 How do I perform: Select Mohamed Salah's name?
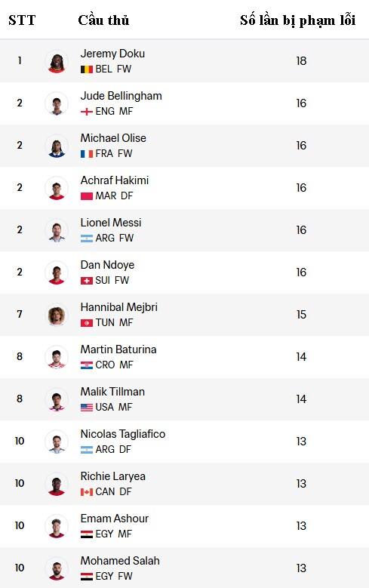click(x=120, y=561)
